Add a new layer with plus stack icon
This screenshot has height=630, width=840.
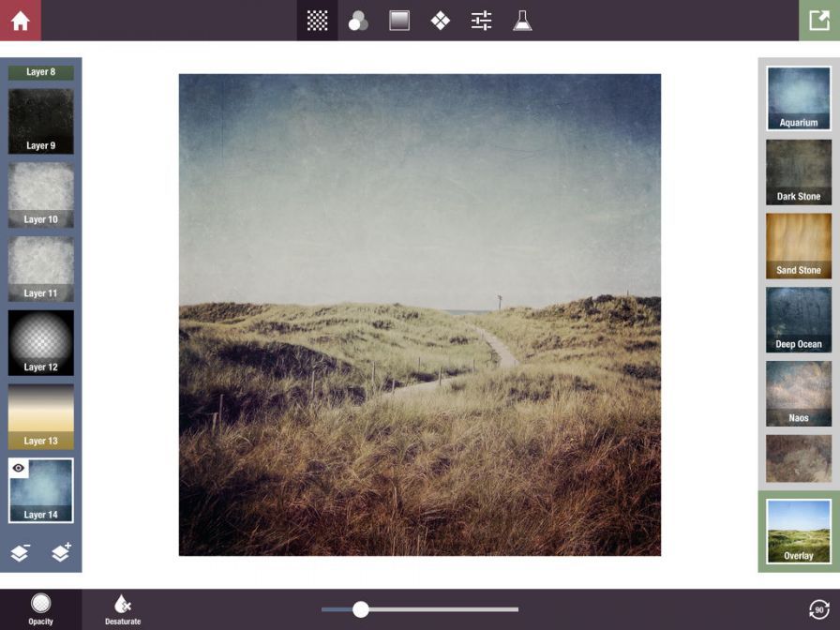tap(61, 552)
